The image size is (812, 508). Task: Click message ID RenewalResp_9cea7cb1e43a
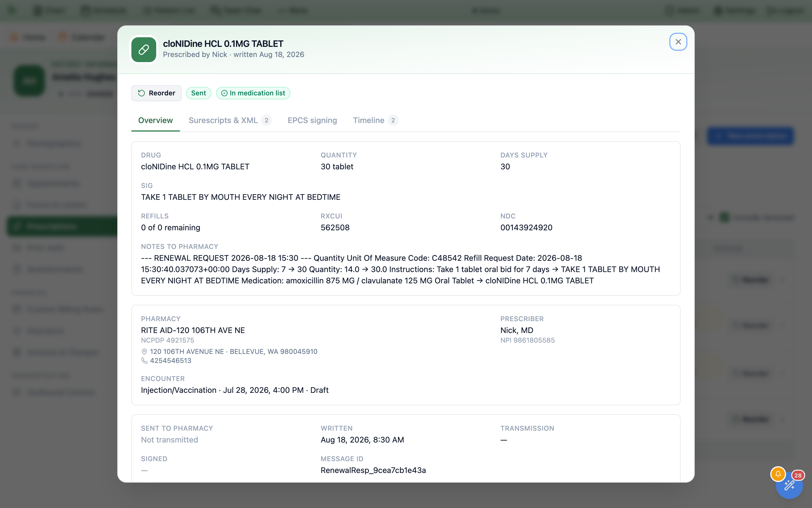(373, 470)
